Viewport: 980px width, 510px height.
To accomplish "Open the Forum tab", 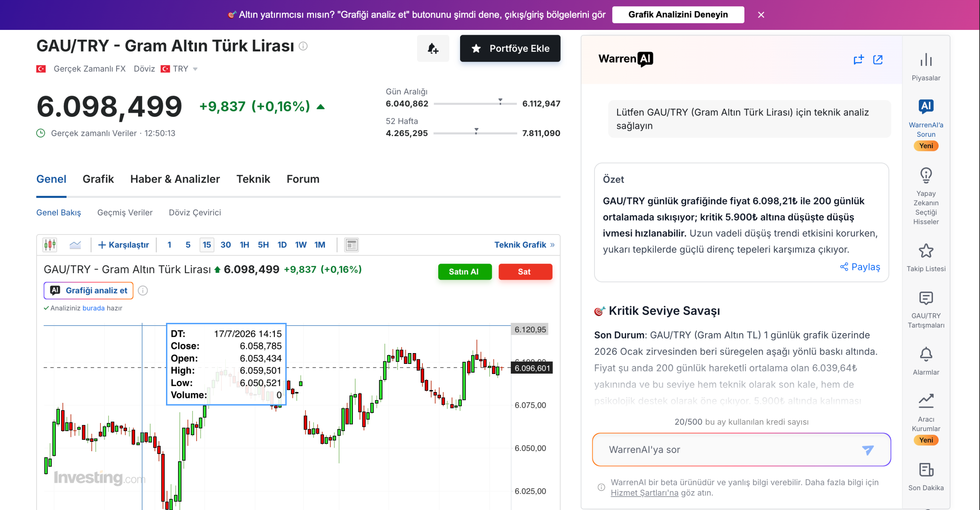I will 303,179.
